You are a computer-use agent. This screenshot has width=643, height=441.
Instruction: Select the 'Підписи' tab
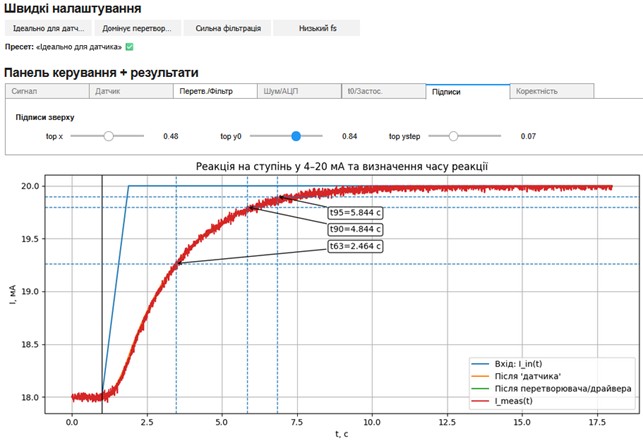(x=466, y=91)
